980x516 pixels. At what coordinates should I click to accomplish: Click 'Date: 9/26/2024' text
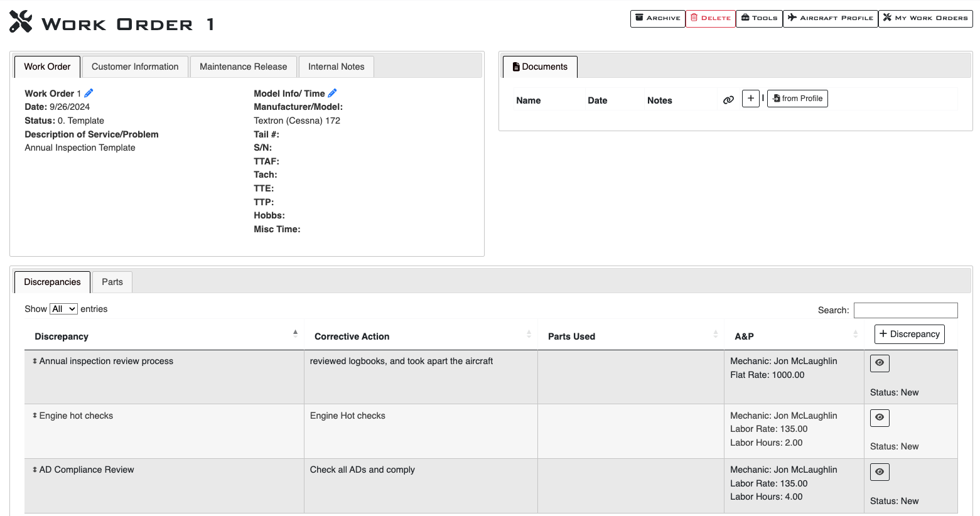(x=57, y=107)
